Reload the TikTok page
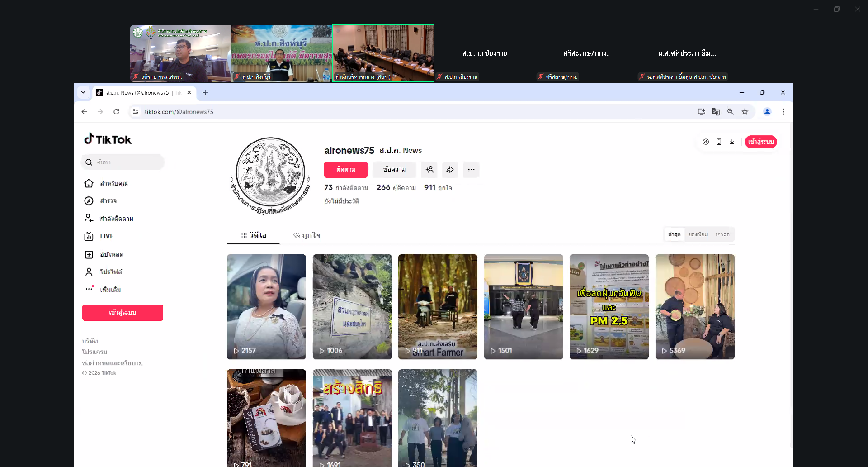Viewport: 868px width, 467px height. pyautogui.click(x=116, y=112)
